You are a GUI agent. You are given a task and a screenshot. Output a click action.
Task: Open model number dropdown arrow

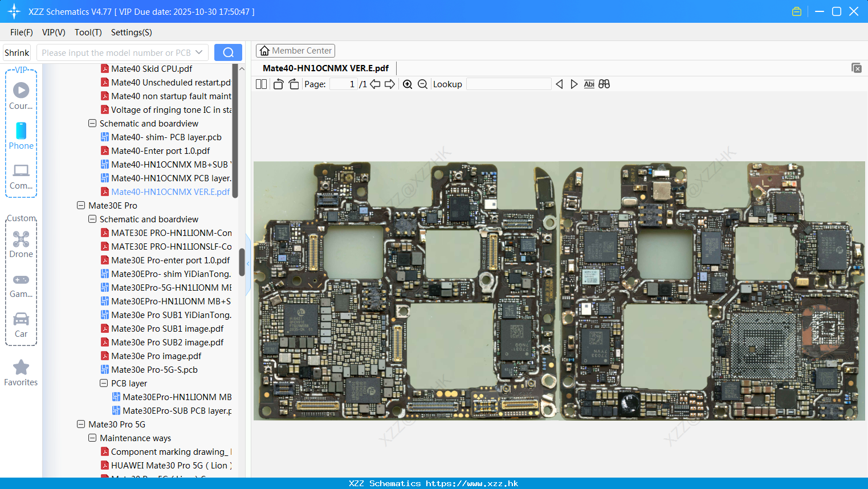(199, 52)
